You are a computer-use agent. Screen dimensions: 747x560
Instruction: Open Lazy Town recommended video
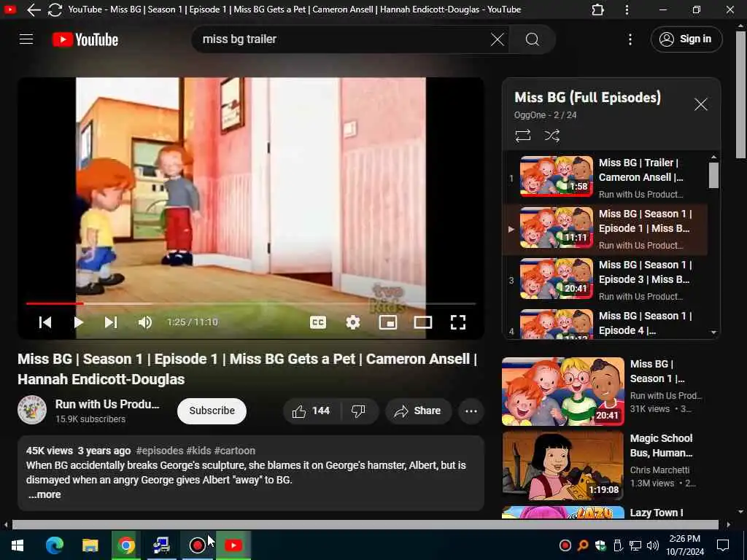562,513
